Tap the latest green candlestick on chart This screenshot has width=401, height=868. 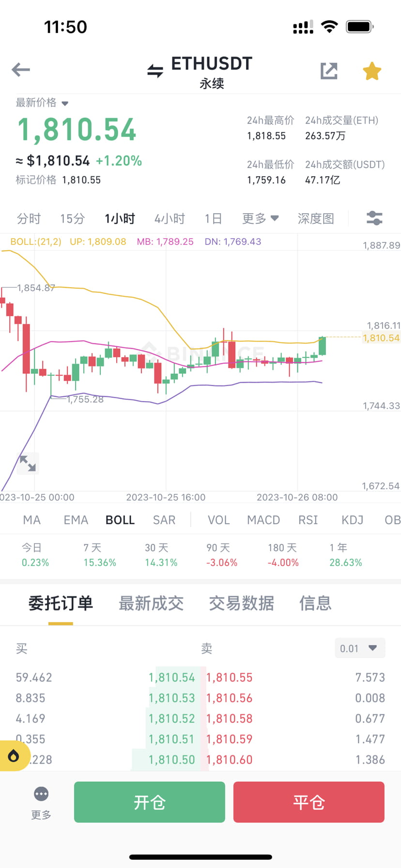(322, 346)
